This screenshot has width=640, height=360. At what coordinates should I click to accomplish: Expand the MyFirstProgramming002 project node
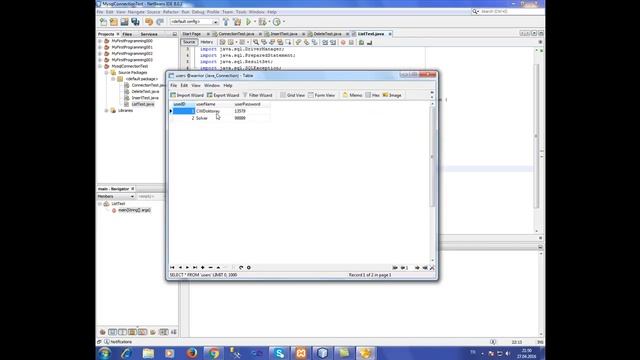pos(100,53)
